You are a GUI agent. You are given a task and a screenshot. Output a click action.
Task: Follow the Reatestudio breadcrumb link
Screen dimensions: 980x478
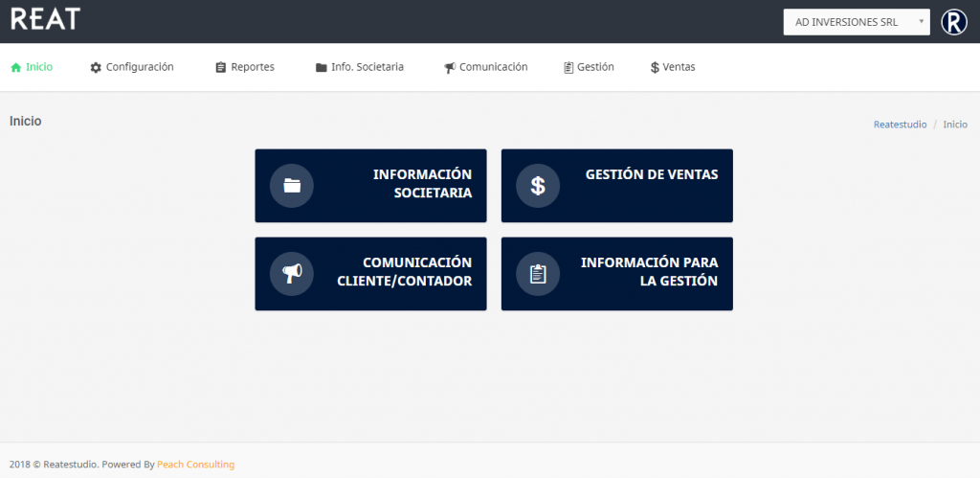click(x=900, y=125)
